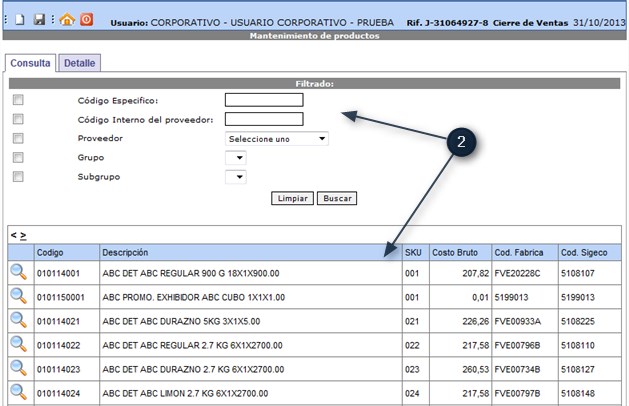Click factory code FVE00734B

[517, 369]
